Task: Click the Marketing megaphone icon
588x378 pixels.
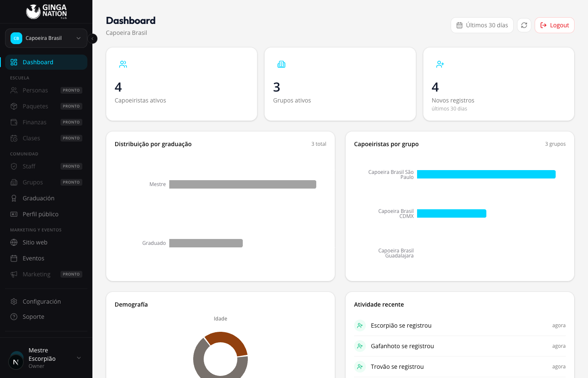Action: (14, 274)
